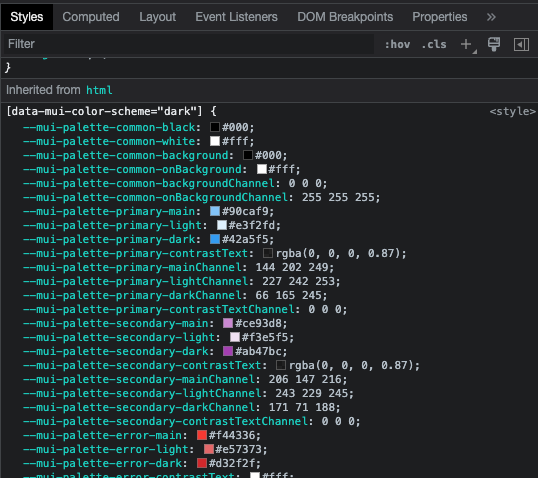Image resolution: width=538 pixels, height=478 pixels.
Task: Open the rendering emulation paintbrush icon
Action: [494, 44]
